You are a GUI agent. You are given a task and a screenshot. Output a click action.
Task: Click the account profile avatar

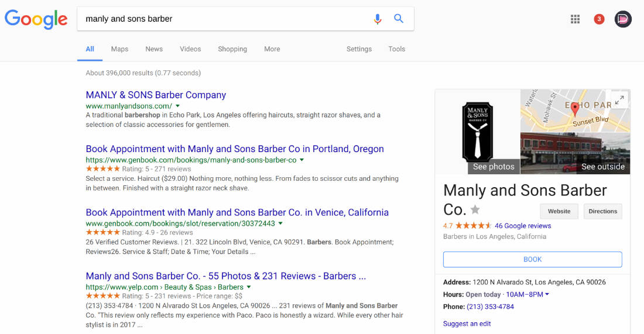[x=623, y=19]
